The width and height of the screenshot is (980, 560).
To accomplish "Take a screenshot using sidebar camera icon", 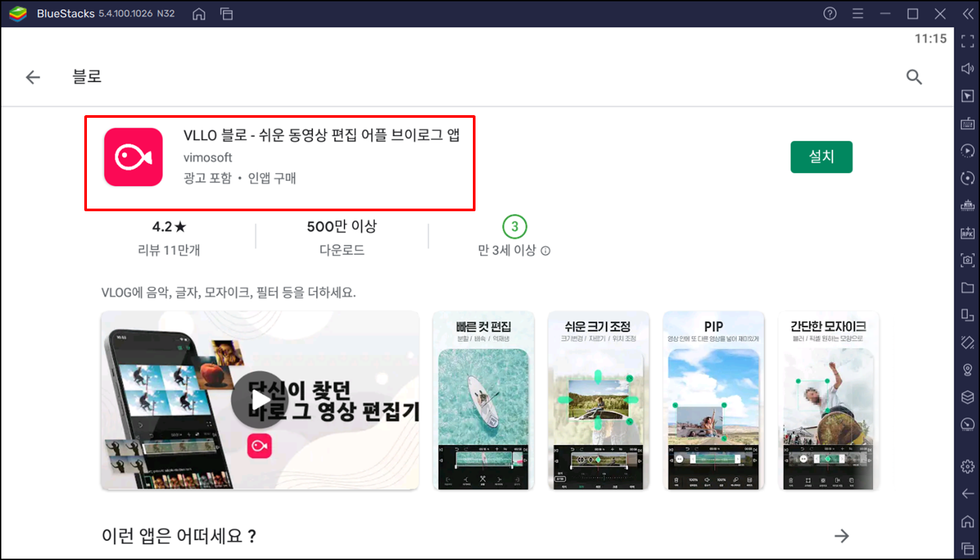I will point(967,260).
